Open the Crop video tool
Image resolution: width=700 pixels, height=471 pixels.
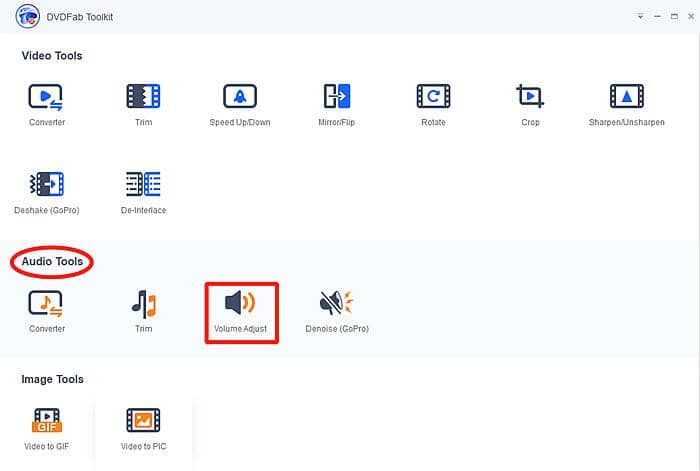[530, 105]
